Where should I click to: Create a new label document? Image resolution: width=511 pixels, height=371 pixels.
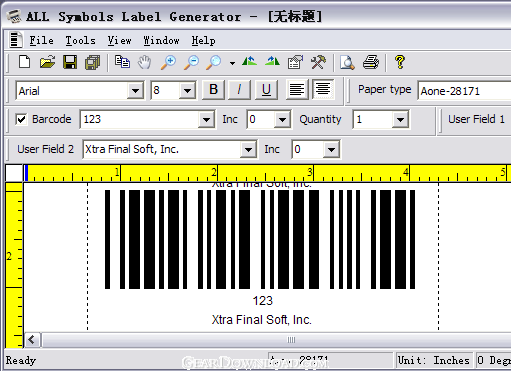pyautogui.click(x=25, y=62)
